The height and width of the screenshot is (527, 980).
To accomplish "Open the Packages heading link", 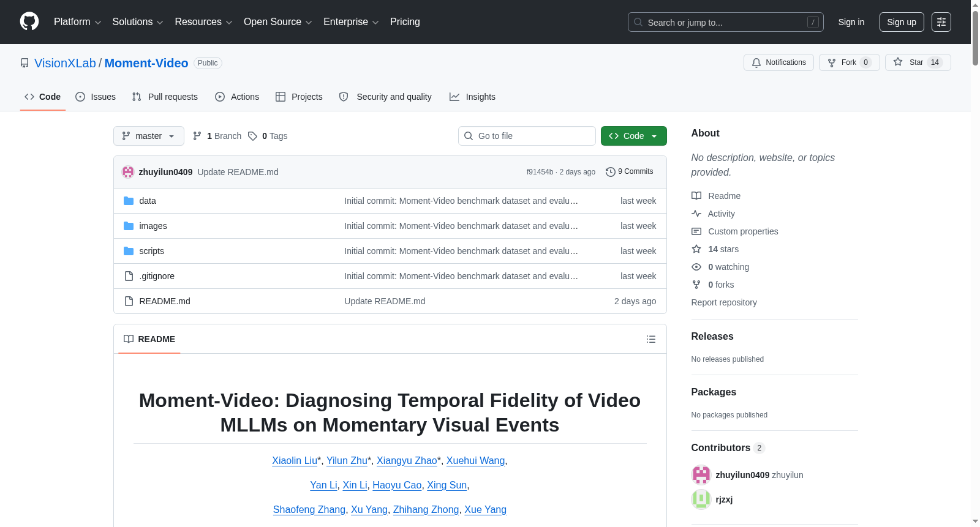I will pyautogui.click(x=714, y=392).
